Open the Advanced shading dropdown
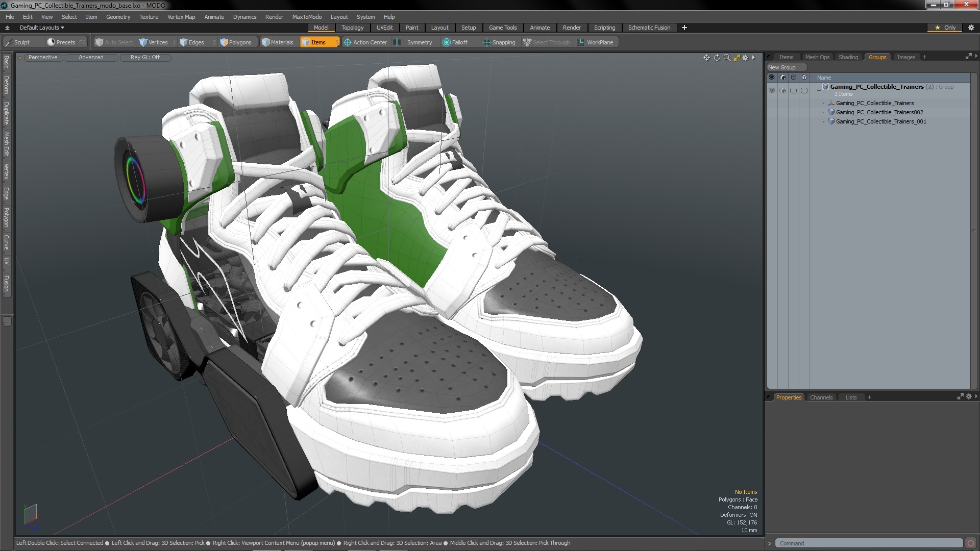This screenshot has width=980, height=551. [91, 57]
